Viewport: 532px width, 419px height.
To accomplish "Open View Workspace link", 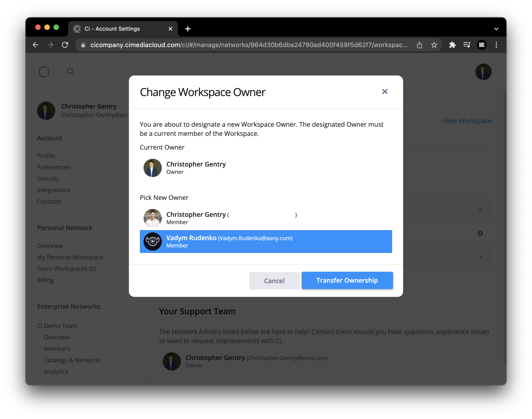I will coord(467,121).
